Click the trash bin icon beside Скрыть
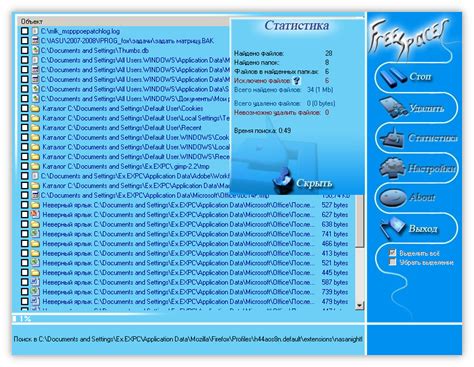The image size is (474, 367). click(x=283, y=180)
